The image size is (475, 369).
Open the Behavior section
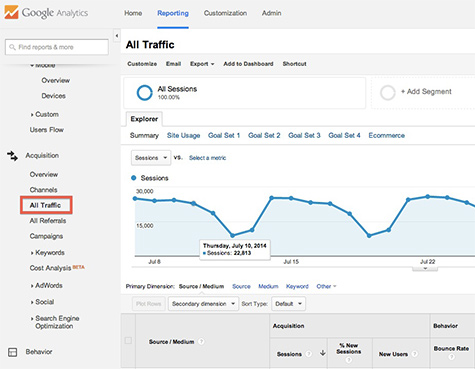[39, 352]
